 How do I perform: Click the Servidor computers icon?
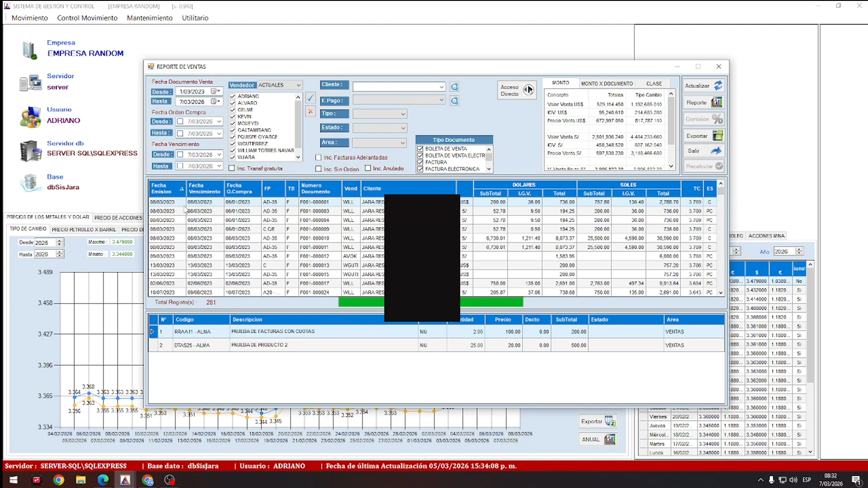(30, 83)
